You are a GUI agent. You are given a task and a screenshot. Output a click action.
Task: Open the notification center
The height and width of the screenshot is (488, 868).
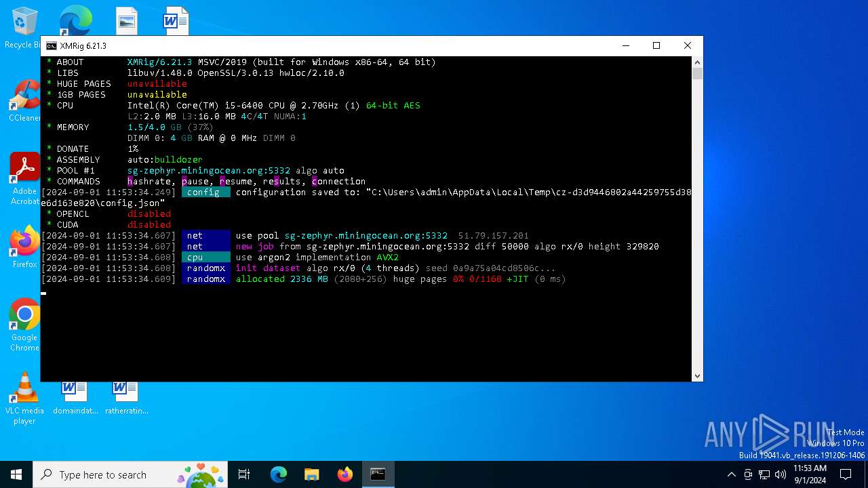(x=846, y=474)
